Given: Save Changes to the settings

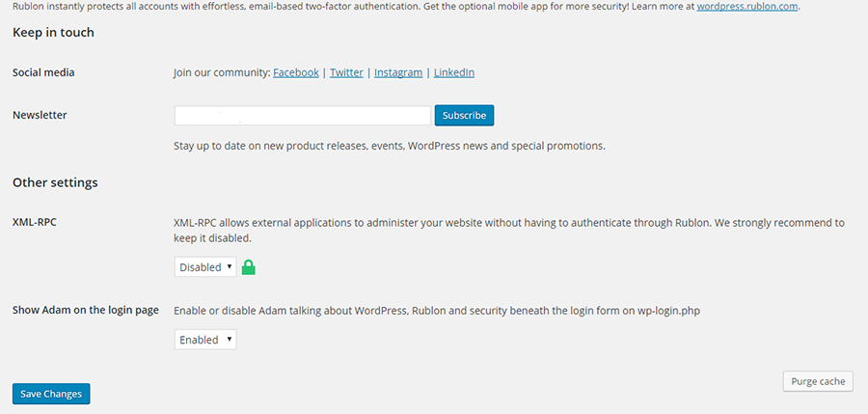Looking at the screenshot, I should click(51, 394).
